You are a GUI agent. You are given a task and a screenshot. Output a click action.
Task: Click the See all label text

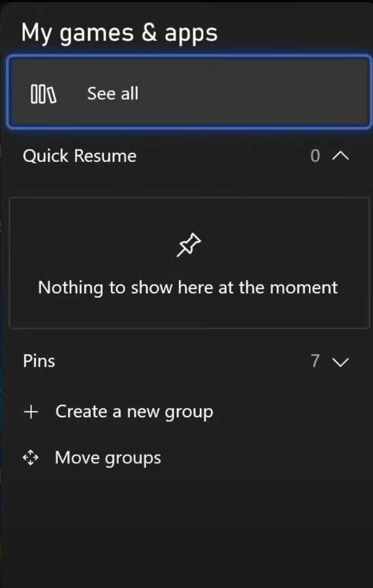click(113, 94)
